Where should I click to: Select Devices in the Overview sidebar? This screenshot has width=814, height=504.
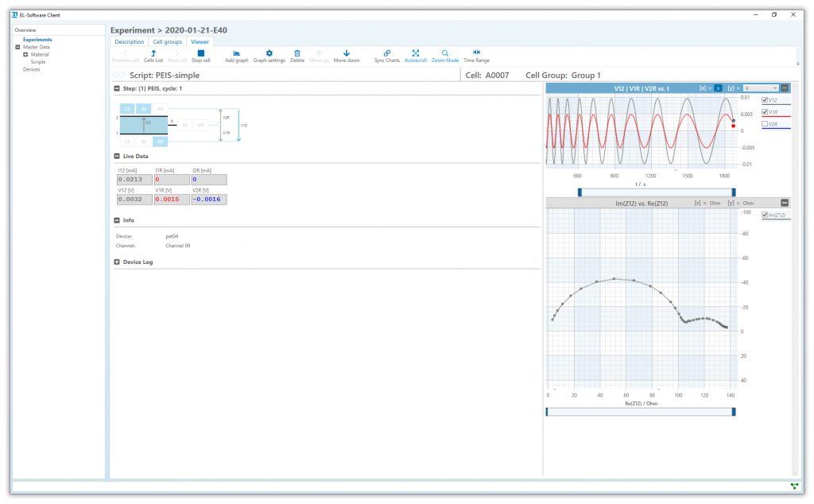[31, 69]
